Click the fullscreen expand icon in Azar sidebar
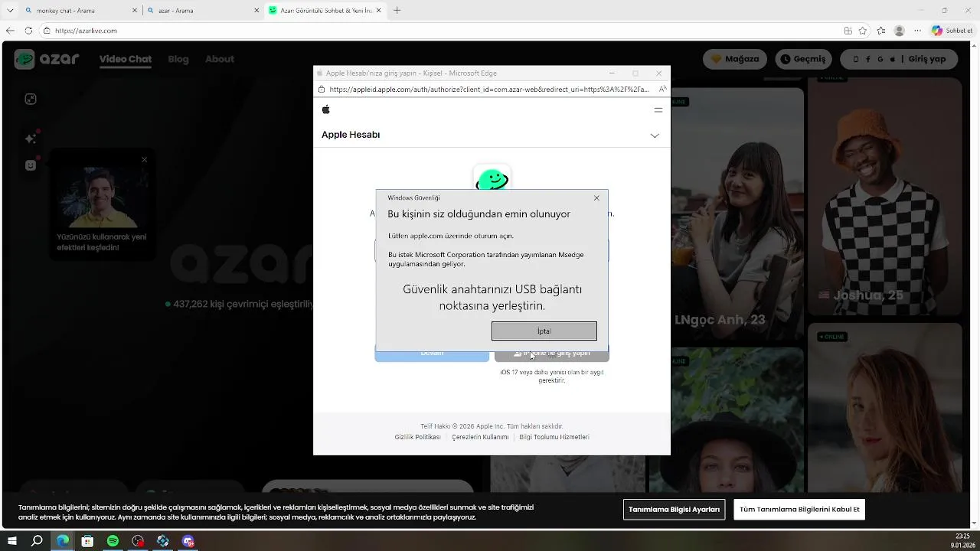Viewport: 980px width, 551px height. [x=31, y=99]
